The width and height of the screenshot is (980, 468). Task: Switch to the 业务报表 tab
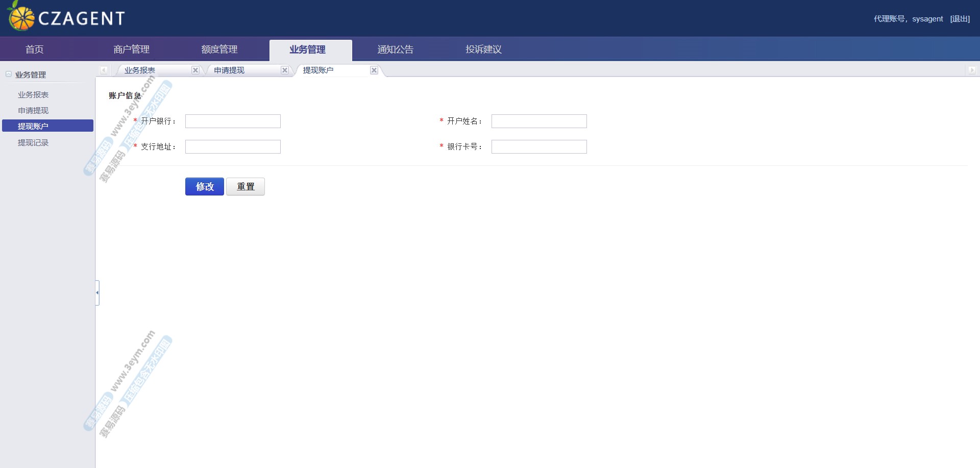point(140,70)
